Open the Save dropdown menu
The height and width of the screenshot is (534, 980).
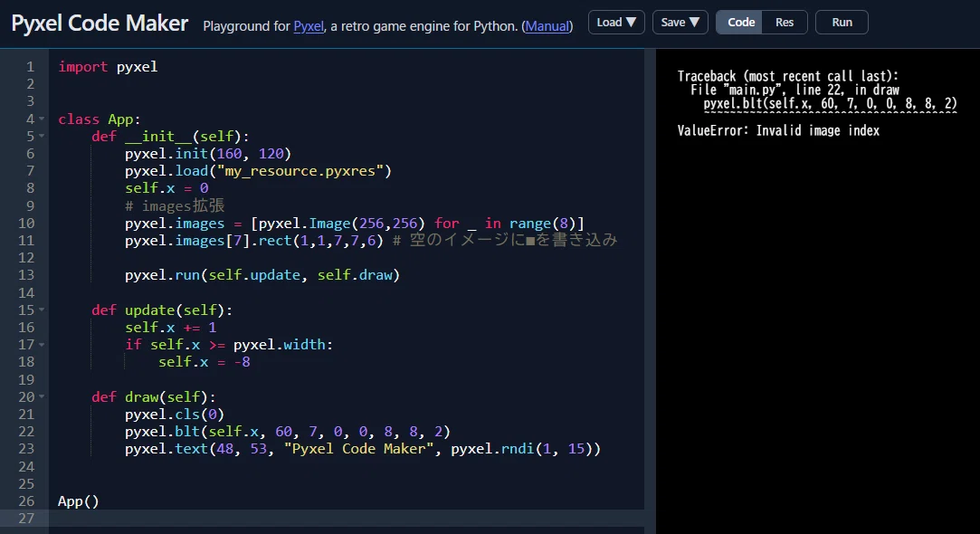[x=680, y=23]
